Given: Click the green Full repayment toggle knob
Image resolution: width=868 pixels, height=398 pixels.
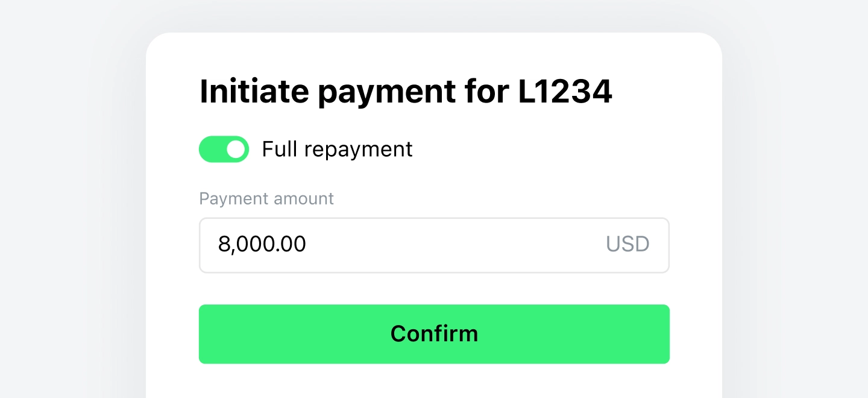Looking at the screenshot, I should [235, 149].
